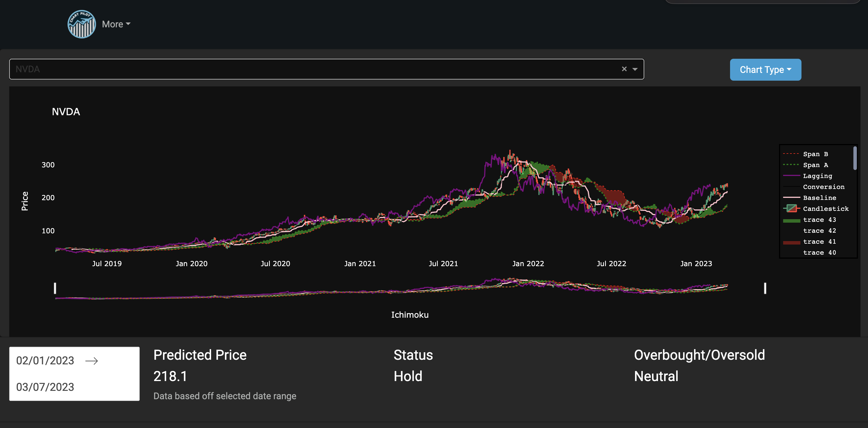Click the Neutral overbought/oversold value
Screen dimensions: 868x428
click(x=656, y=376)
